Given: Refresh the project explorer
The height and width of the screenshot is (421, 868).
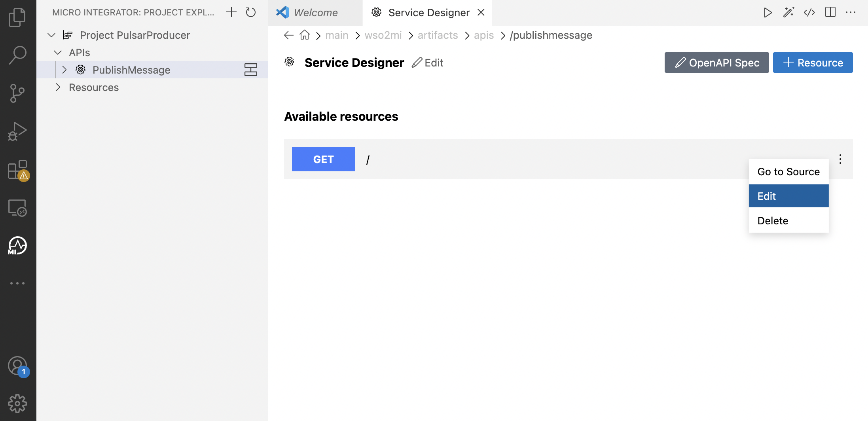Looking at the screenshot, I should click(251, 12).
